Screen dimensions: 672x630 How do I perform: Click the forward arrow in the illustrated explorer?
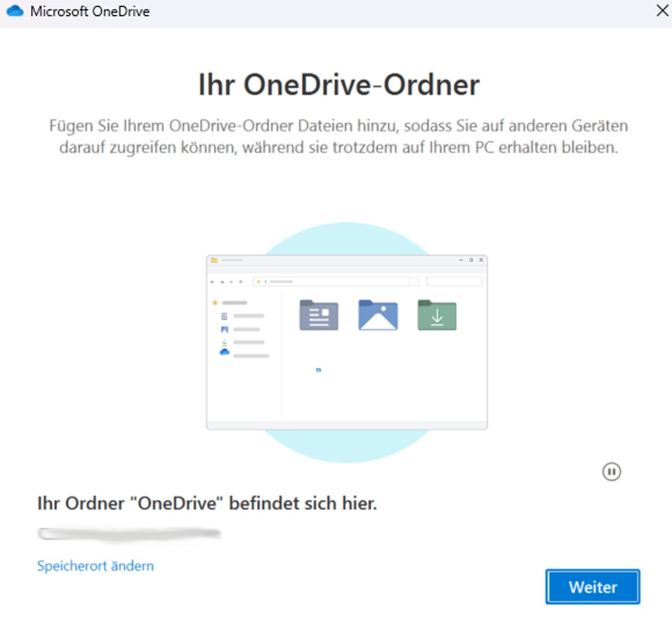222,281
